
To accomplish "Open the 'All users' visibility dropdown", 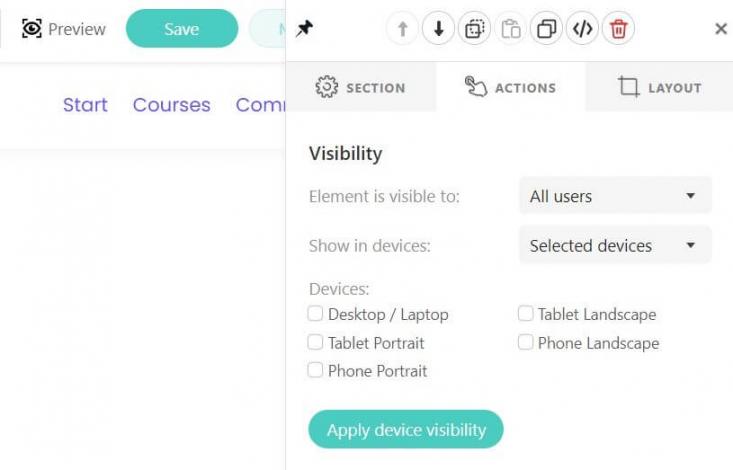I will (614, 196).
